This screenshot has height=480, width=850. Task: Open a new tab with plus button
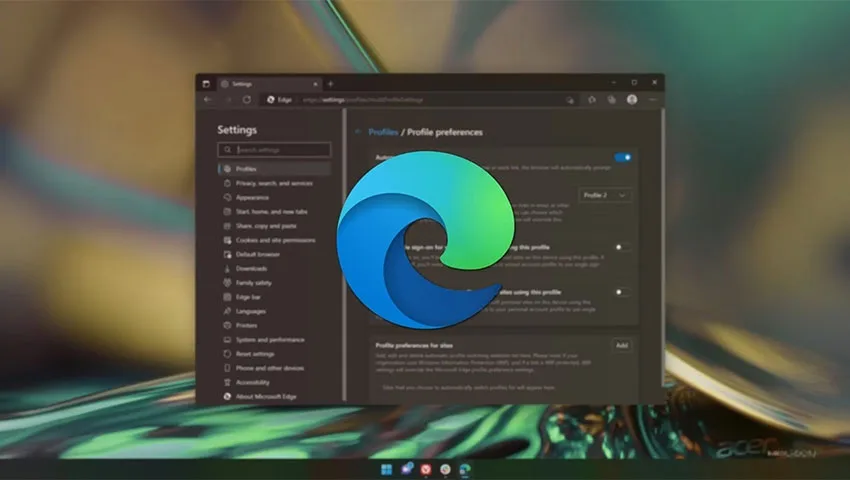330,84
